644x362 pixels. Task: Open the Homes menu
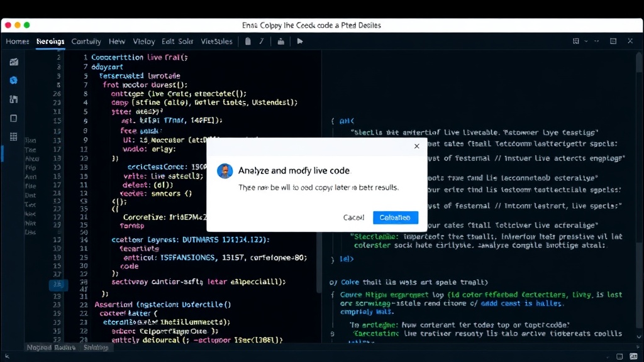point(17,41)
